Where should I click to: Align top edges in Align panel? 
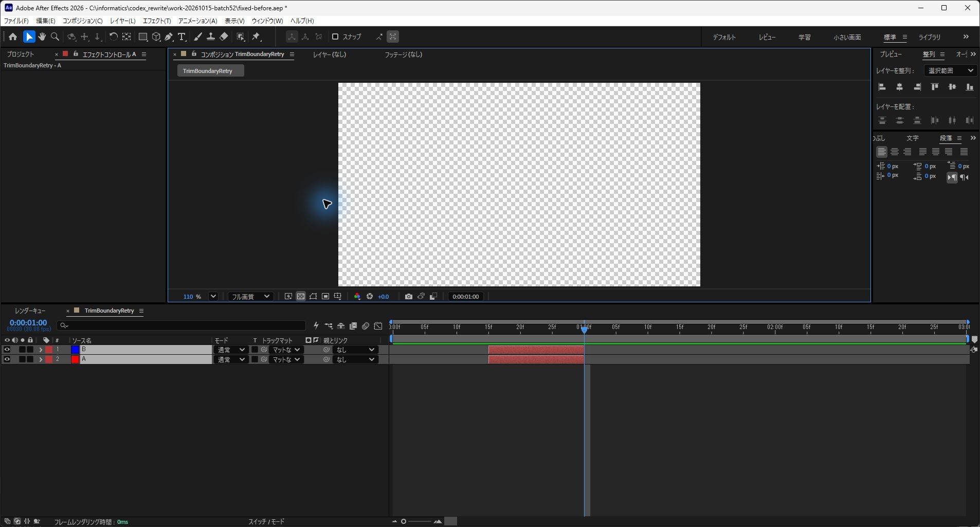pos(935,87)
